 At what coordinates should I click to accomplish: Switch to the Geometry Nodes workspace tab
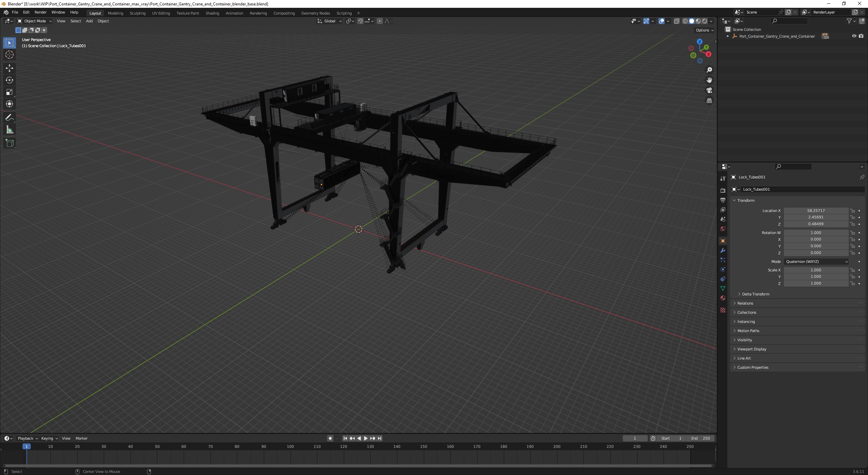pos(315,13)
